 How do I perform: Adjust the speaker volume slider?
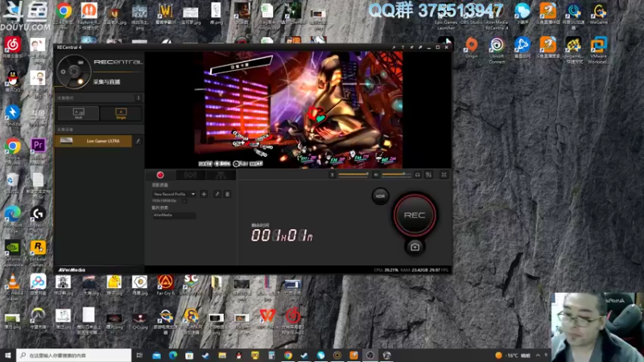[x=396, y=175]
